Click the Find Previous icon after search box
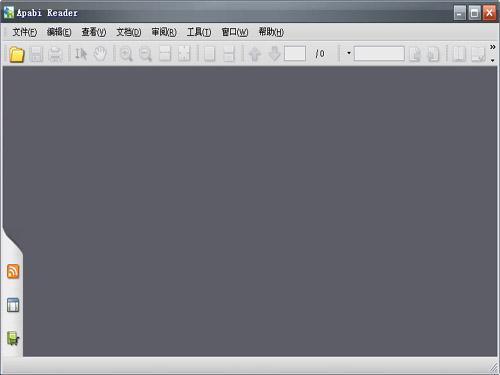500x375 pixels. tap(415, 54)
